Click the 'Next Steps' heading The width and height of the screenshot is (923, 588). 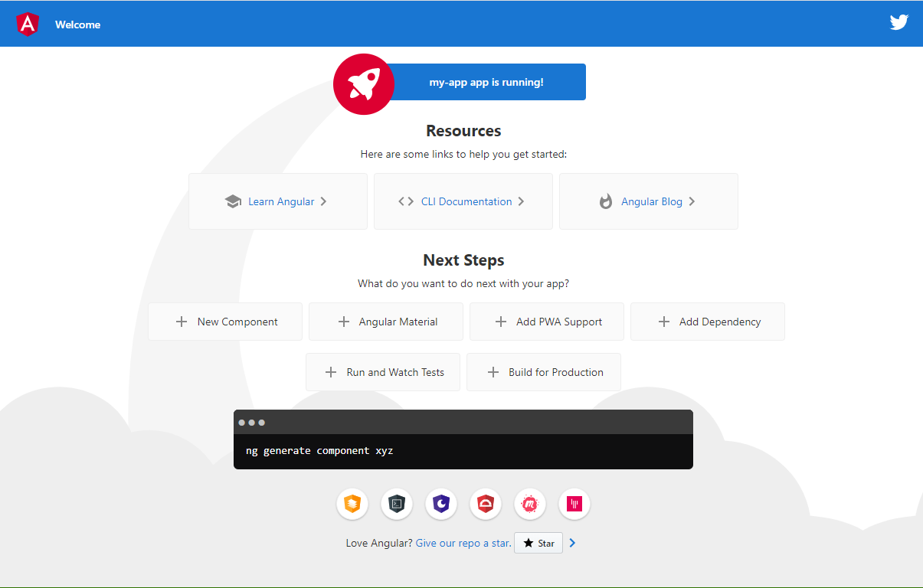[463, 260]
